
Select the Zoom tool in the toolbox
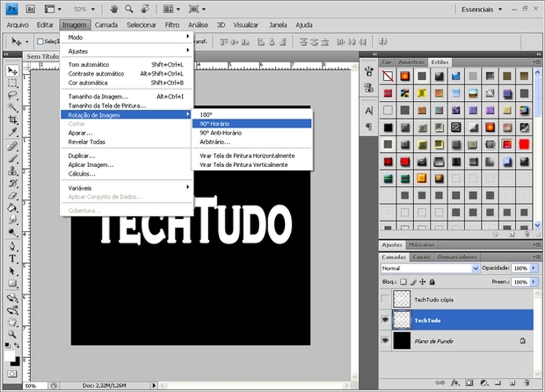tap(12, 334)
